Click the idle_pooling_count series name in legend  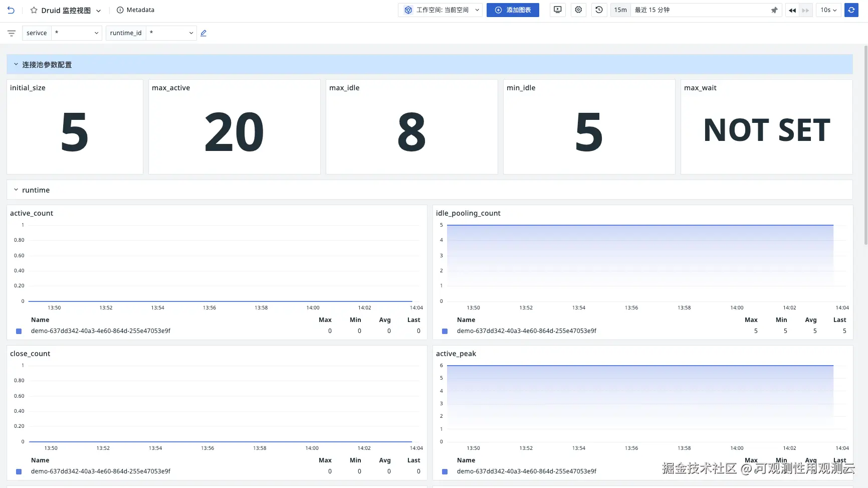[x=527, y=331]
